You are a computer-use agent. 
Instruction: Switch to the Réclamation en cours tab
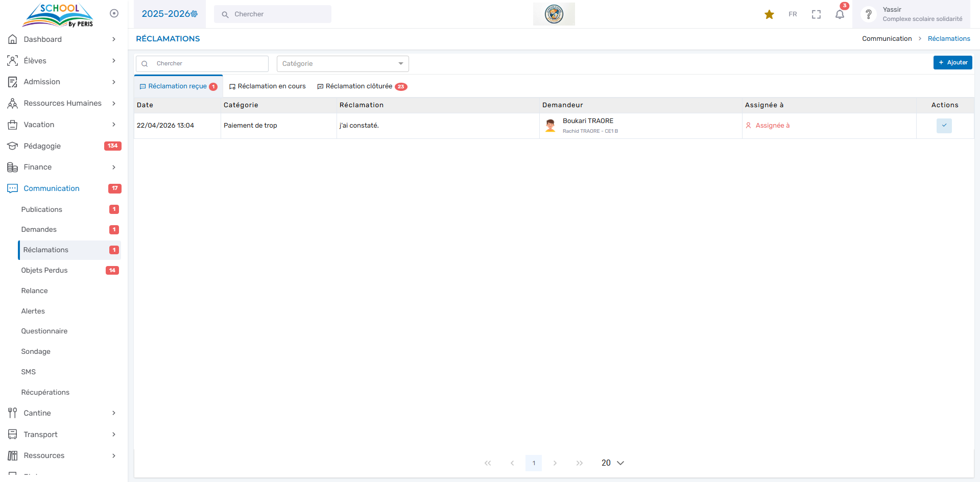(268, 86)
